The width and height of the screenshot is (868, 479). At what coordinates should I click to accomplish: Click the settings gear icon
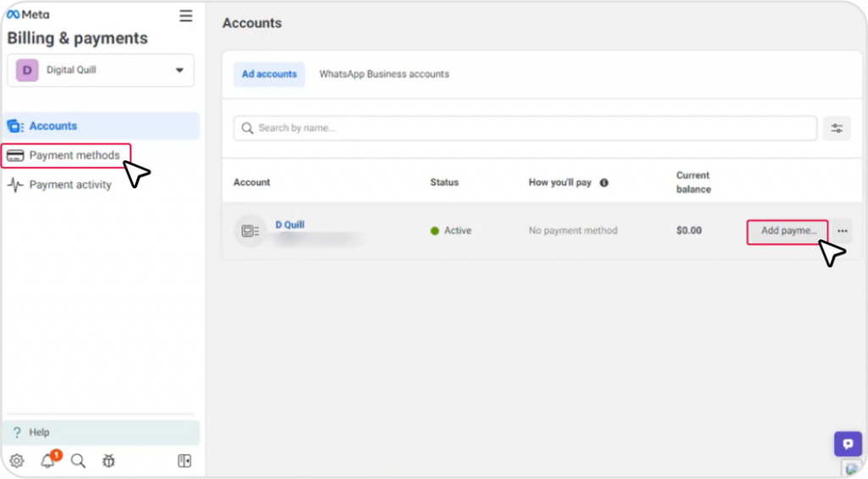coord(17,461)
